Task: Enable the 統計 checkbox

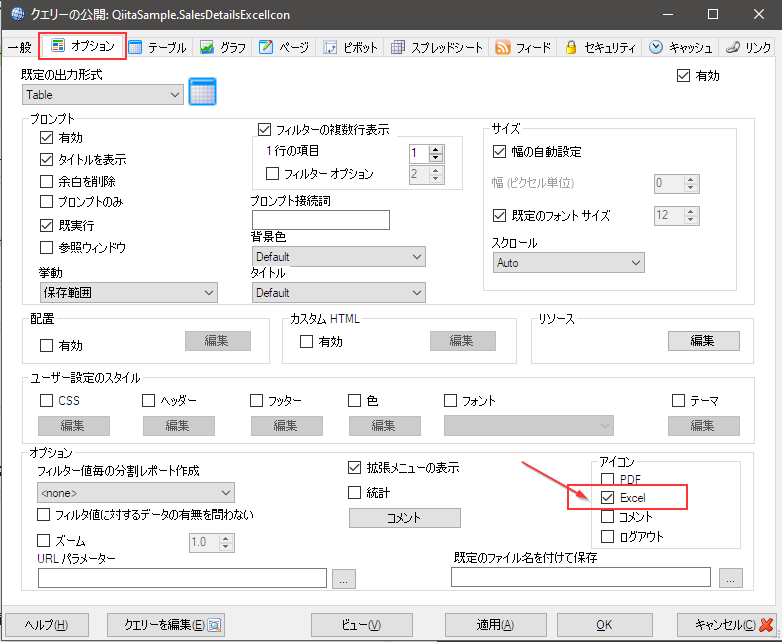Action: [x=354, y=493]
